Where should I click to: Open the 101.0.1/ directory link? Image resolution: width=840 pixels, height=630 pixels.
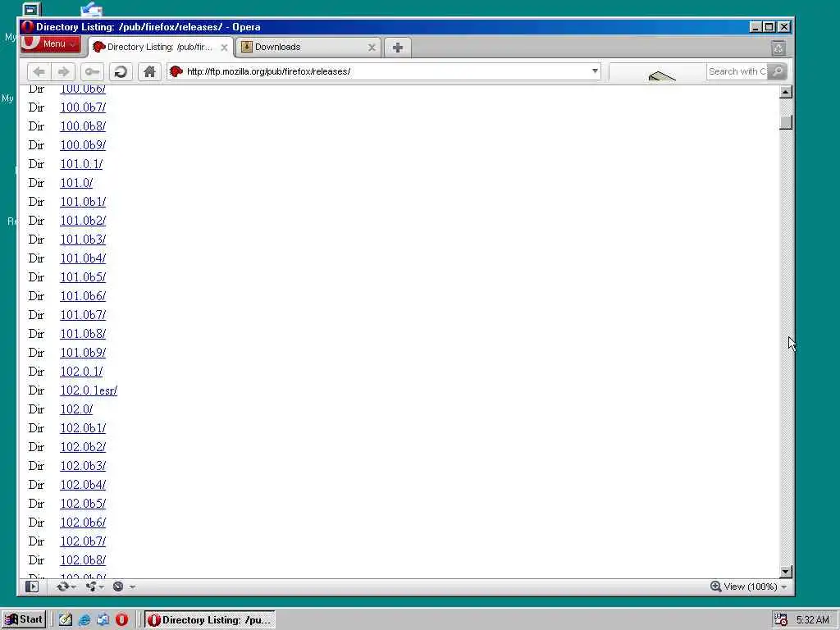click(81, 164)
